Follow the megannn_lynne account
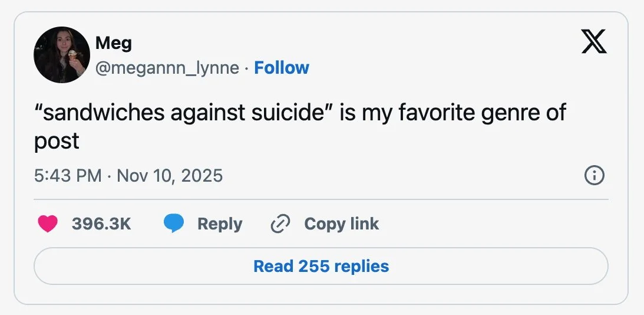Viewport: 644px width, 315px height. (281, 68)
